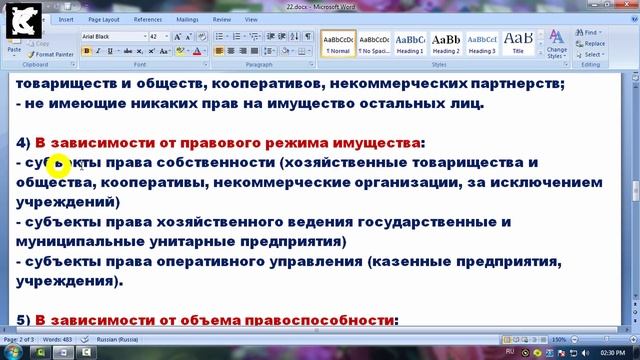Apply the Heading 2 style
This screenshot has height=360, width=640.
(x=446, y=43)
